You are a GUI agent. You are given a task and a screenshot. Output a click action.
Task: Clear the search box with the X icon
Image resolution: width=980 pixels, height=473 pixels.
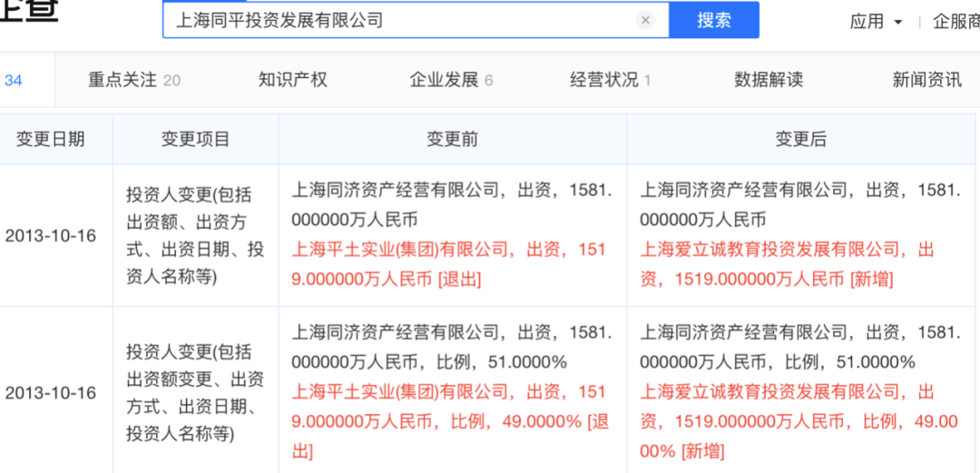(x=646, y=20)
